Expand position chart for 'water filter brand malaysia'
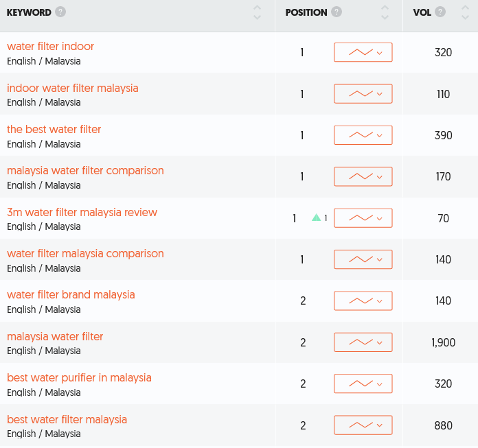The height and width of the screenshot is (448, 478). click(x=363, y=301)
